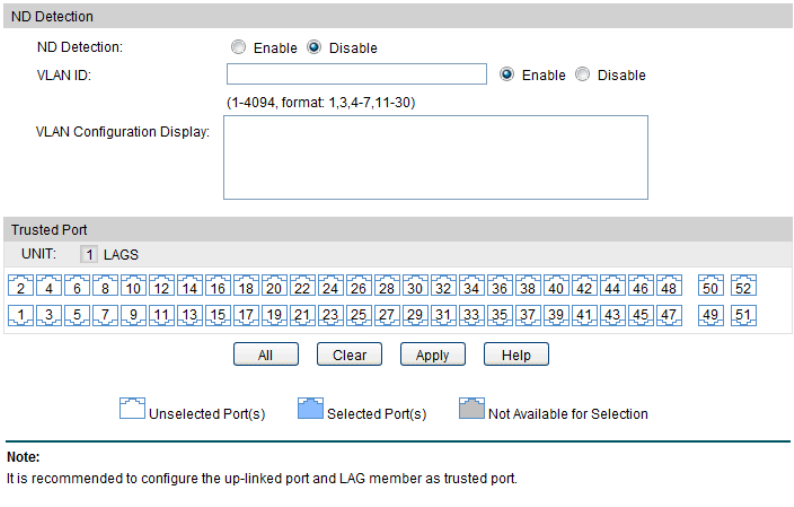Select port 51 icon
The width and height of the screenshot is (794, 507).
(743, 315)
